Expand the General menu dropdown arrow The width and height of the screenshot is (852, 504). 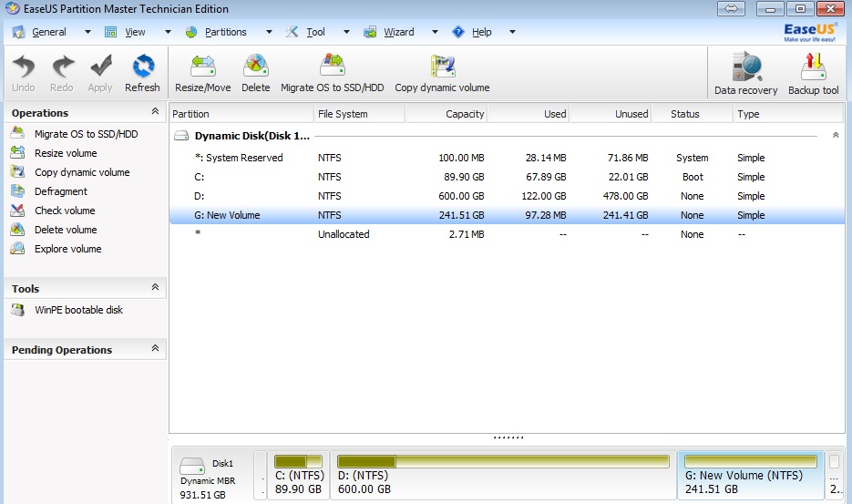click(x=87, y=32)
